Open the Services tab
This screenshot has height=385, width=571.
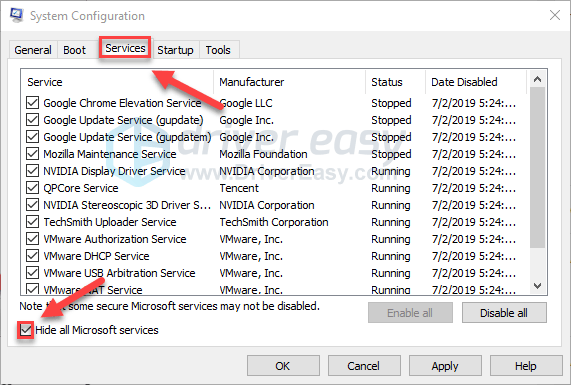point(125,48)
